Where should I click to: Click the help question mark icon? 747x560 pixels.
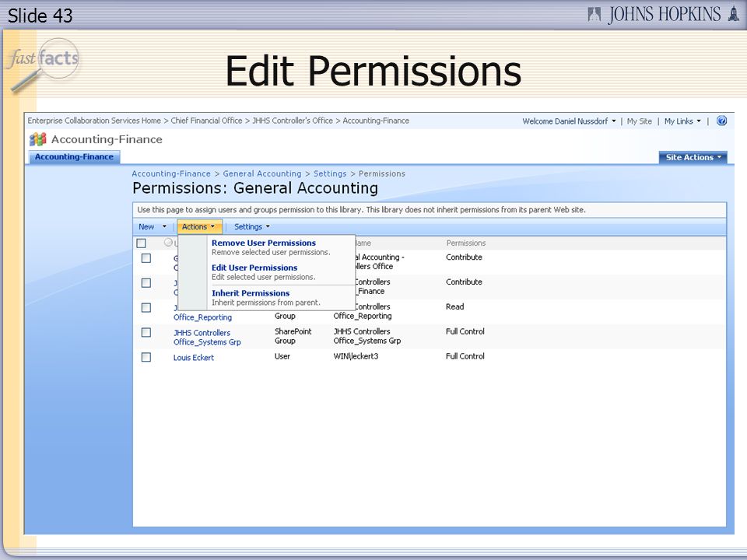click(x=721, y=121)
